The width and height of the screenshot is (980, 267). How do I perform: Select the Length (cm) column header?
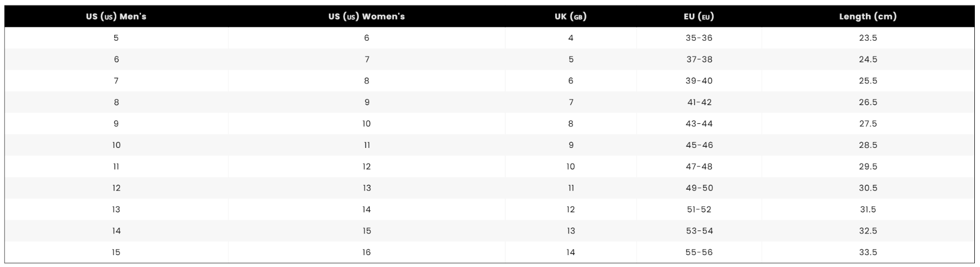point(868,16)
